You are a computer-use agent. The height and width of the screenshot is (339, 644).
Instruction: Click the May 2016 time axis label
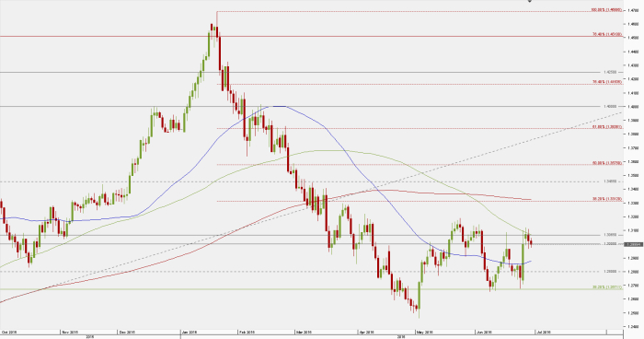pos(425,332)
